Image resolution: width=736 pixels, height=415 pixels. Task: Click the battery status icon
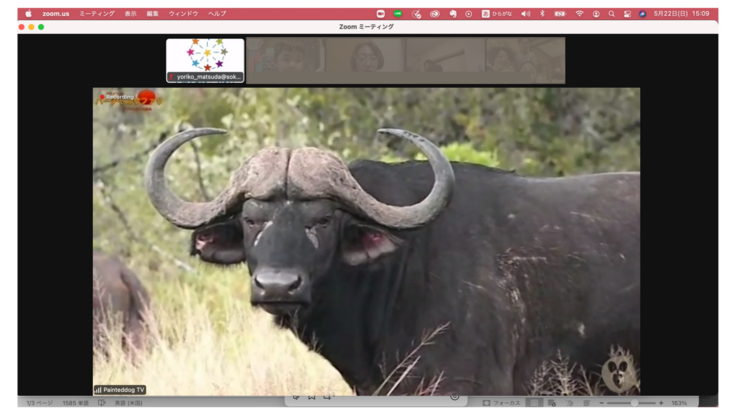tap(560, 14)
